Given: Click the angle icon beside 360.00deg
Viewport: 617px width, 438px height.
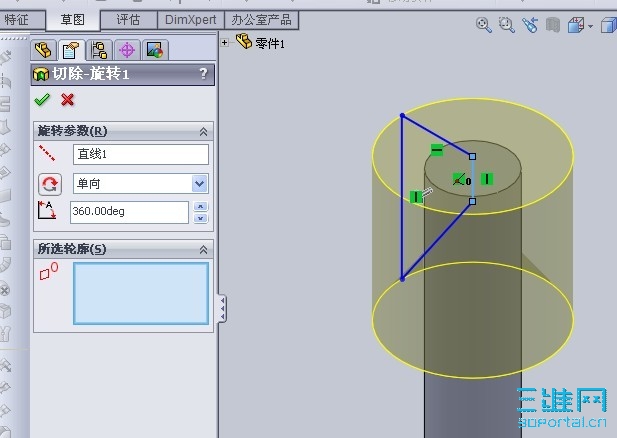Looking at the screenshot, I should coord(47,210).
